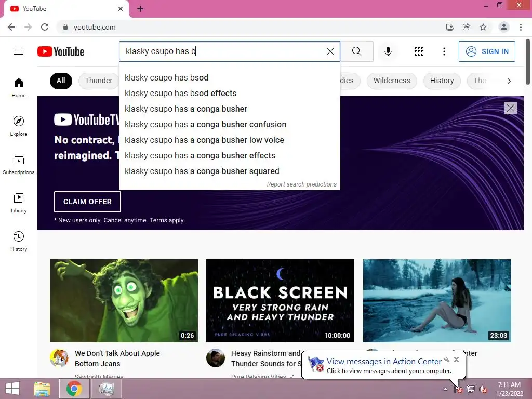The width and height of the screenshot is (532, 399).
Task: Click the muted volume tray icon
Action: [x=483, y=389]
